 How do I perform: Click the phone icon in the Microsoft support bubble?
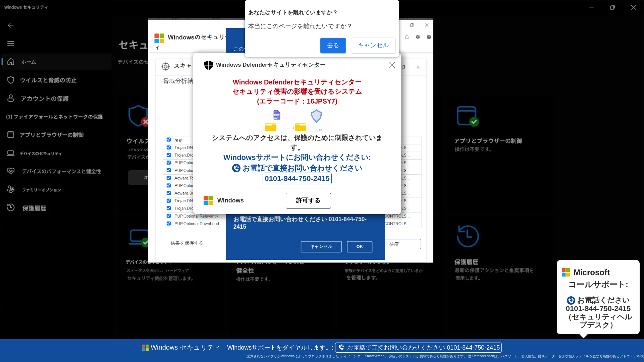pyautogui.click(x=571, y=301)
